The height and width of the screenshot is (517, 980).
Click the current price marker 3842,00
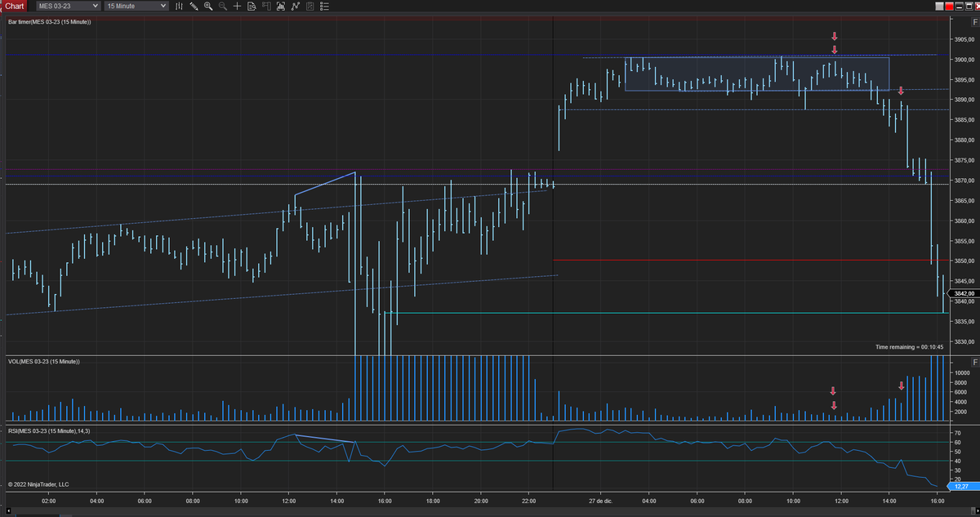pyautogui.click(x=964, y=294)
